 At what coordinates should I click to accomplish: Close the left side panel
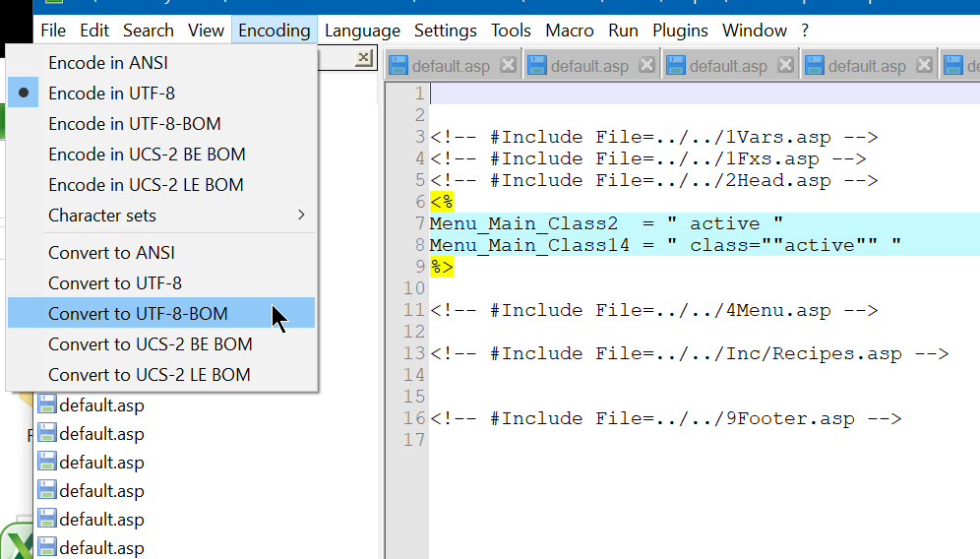click(x=363, y=58)
